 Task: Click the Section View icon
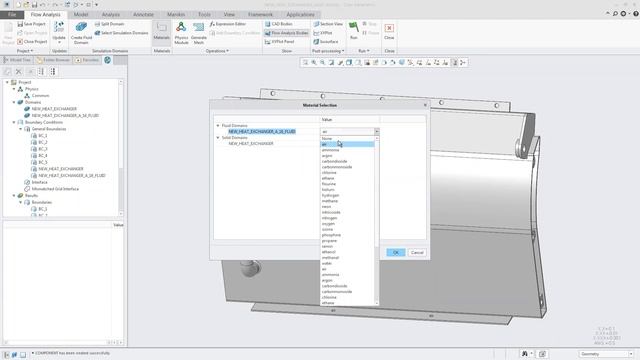[x=316, y=24]
